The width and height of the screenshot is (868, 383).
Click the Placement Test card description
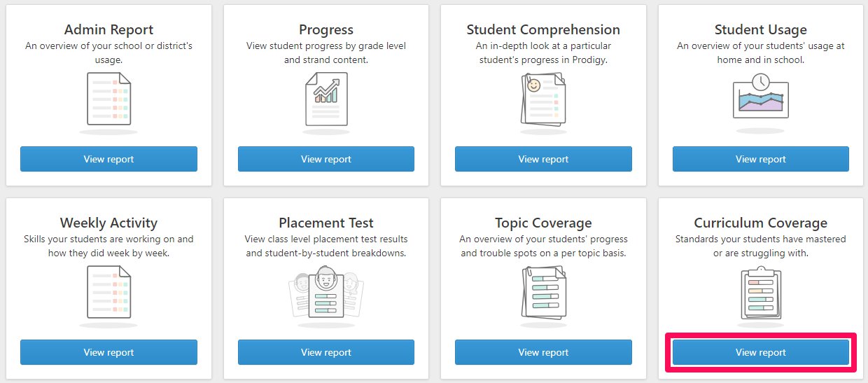[x=326, y=246]
